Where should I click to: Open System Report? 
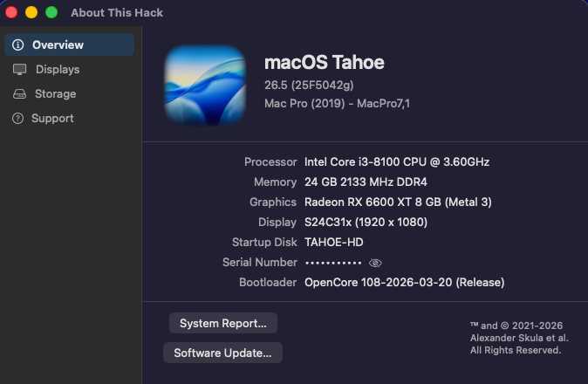pos(223,323)
